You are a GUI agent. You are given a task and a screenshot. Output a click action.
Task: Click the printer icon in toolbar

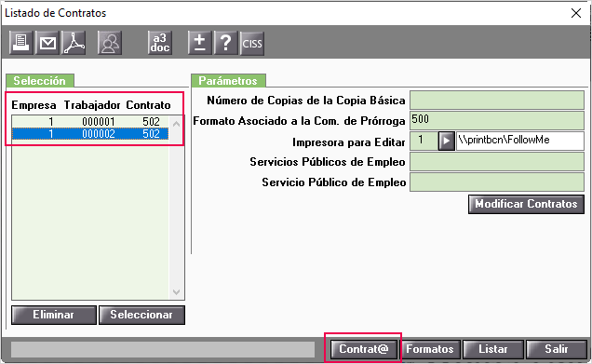coord(20,43)
